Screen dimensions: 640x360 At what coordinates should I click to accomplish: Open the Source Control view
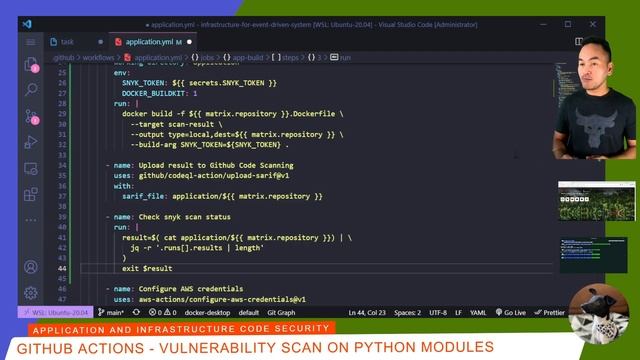pos(31,117)
